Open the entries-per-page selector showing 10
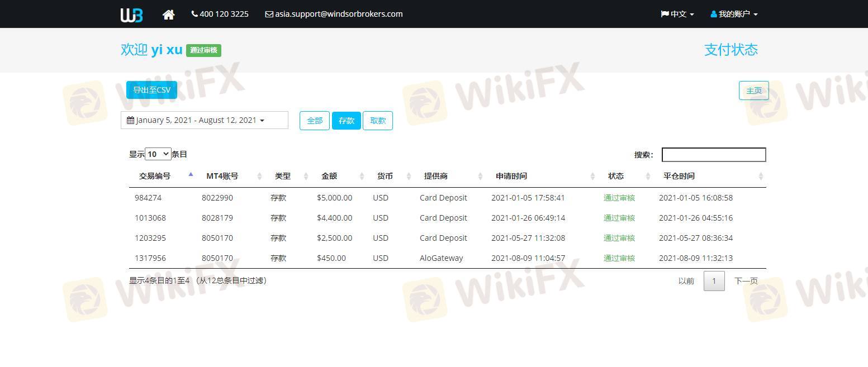The image size is (868, 367). (x=158, y=154)
